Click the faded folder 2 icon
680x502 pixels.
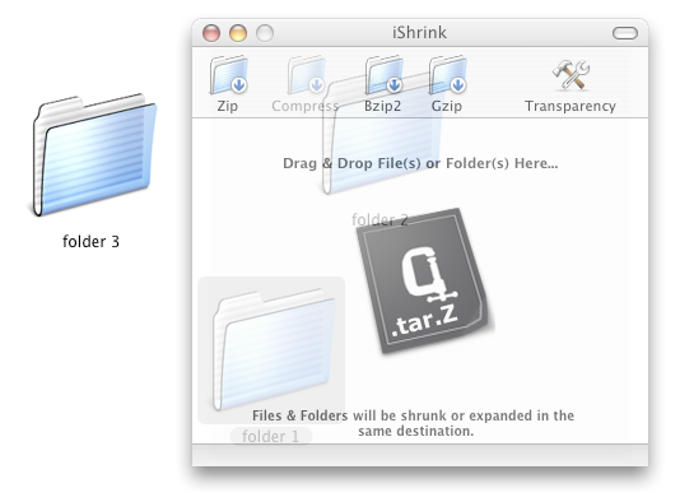click(382, 135)
